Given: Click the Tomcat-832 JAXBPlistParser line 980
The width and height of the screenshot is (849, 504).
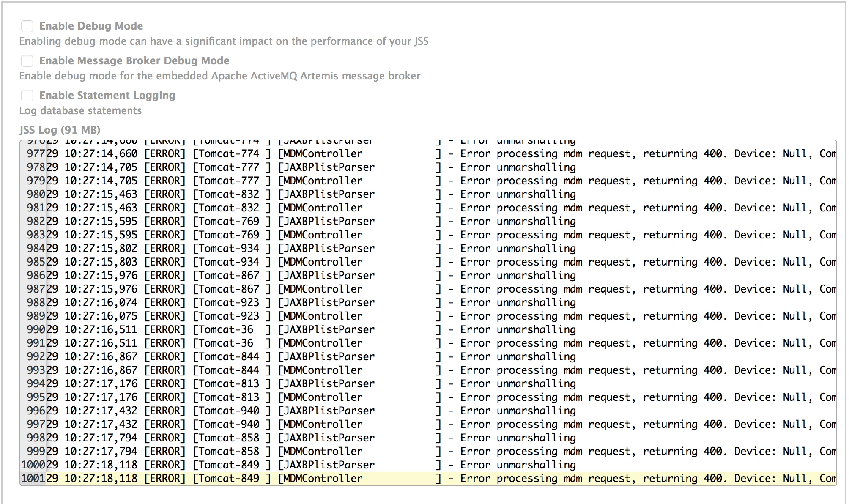Looking at the screenshot, I should click(428, 194).
